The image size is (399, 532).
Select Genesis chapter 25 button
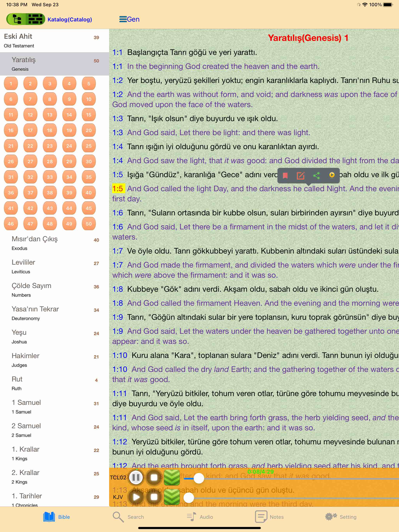(x=89, y=146)
